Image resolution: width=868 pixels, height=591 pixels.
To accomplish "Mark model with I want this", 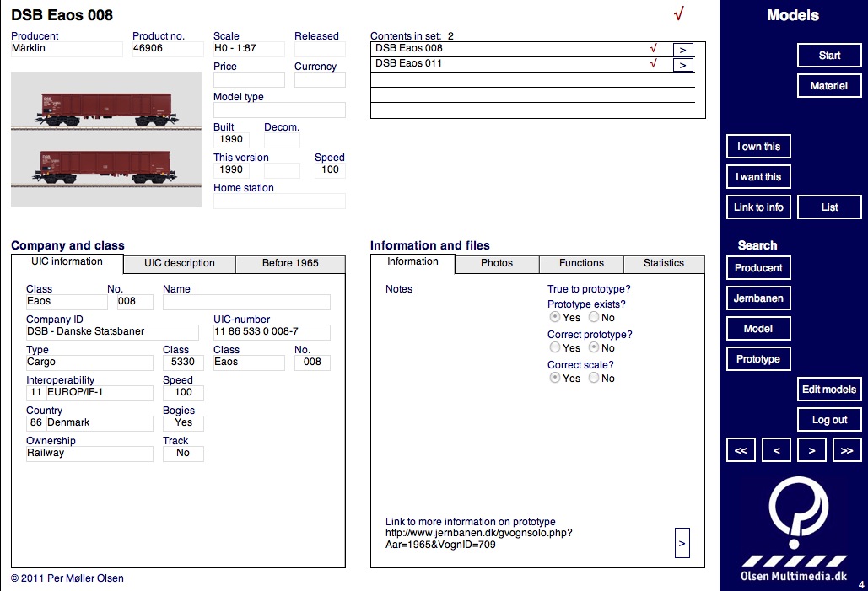I will click(758, 177).
